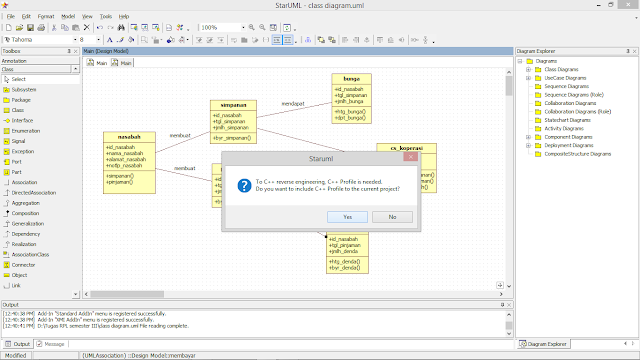The width and height of the screenshot is (640, 360).
Task: Click the Zoom In magnifier icon
Action: click(x=252, y=27)
